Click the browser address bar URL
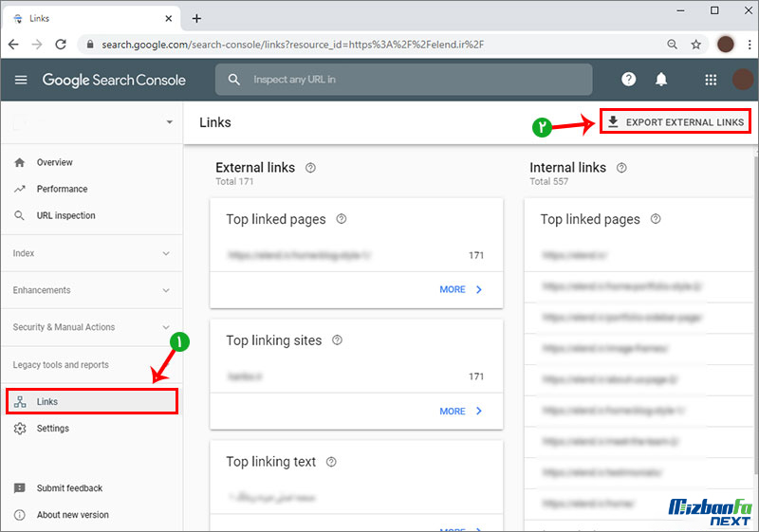 coord(292,45)
